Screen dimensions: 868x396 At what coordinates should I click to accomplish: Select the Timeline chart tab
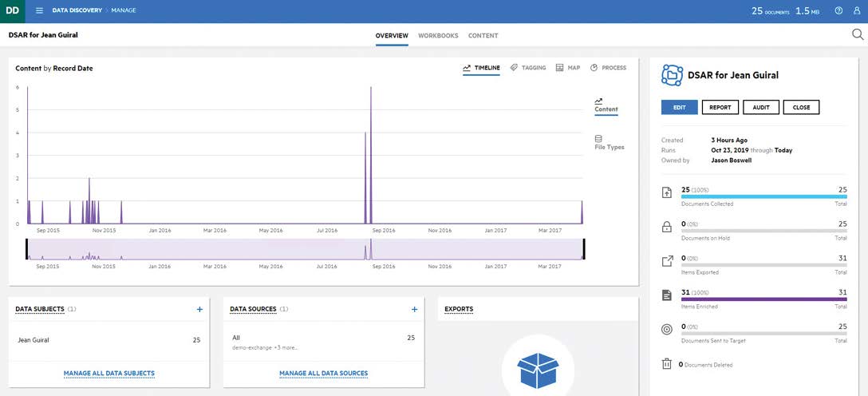click(x=481, y=68)
